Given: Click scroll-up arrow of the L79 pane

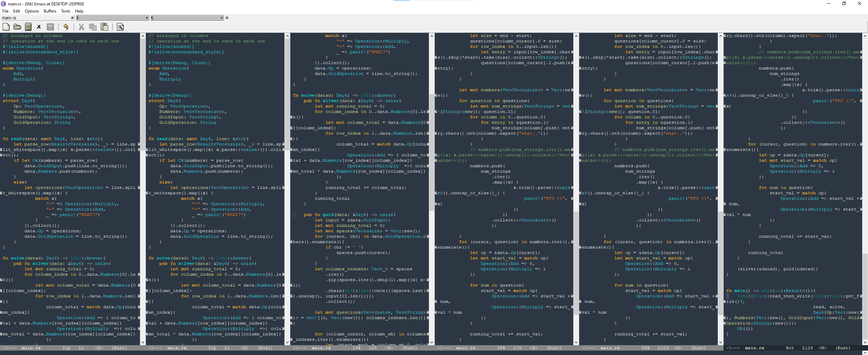Looking at the screenshot, I should (x=576, y=36).
